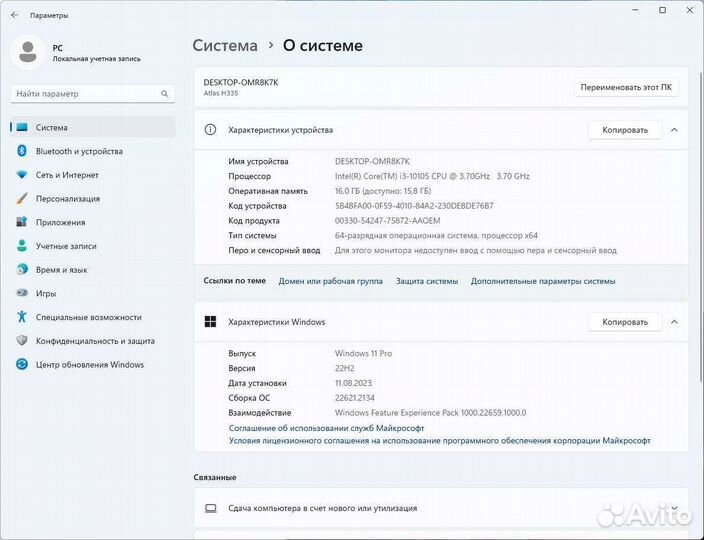Open the Система menu item
This screenshot has width=704, height=540.
(x=92, y=127)
